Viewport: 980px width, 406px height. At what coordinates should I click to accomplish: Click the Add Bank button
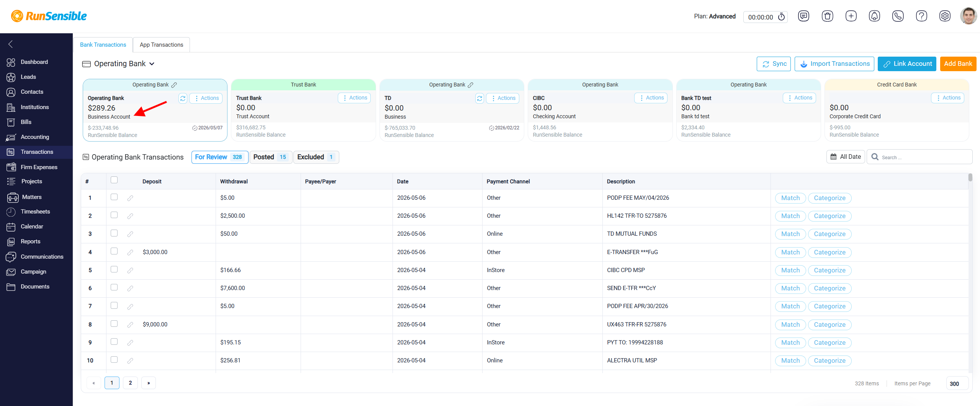[958, 64]
